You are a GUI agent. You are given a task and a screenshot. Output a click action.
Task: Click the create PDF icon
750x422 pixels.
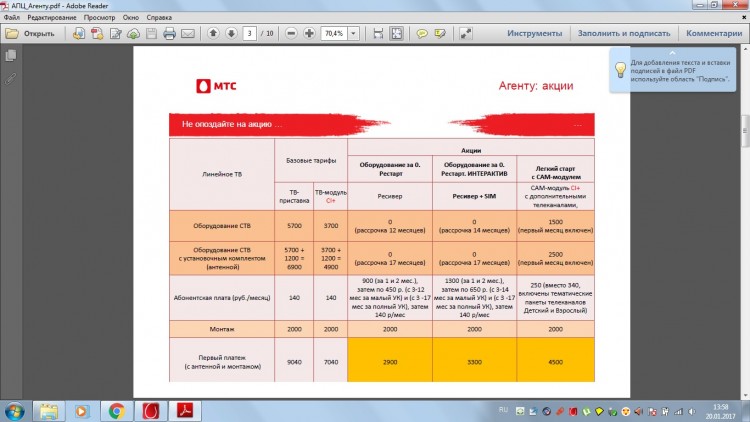tap(97, 33)
